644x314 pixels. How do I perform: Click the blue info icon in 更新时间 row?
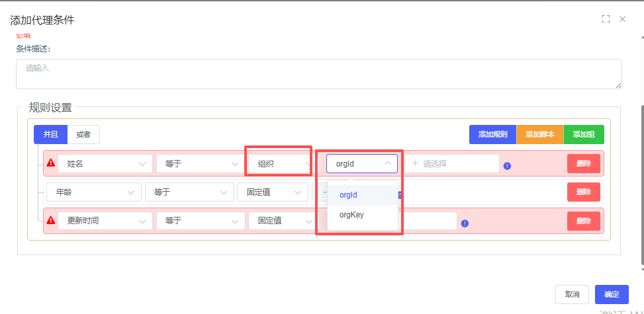465,223
